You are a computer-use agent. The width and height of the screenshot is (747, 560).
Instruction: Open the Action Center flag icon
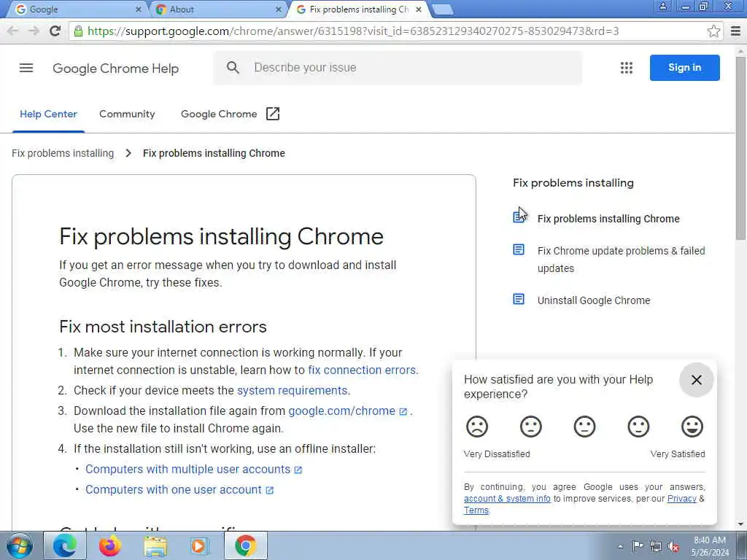tap(638, 545)
